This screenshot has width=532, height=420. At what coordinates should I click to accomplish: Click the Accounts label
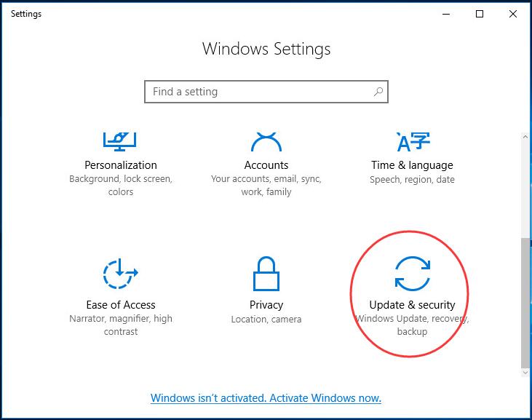(266, 165)
